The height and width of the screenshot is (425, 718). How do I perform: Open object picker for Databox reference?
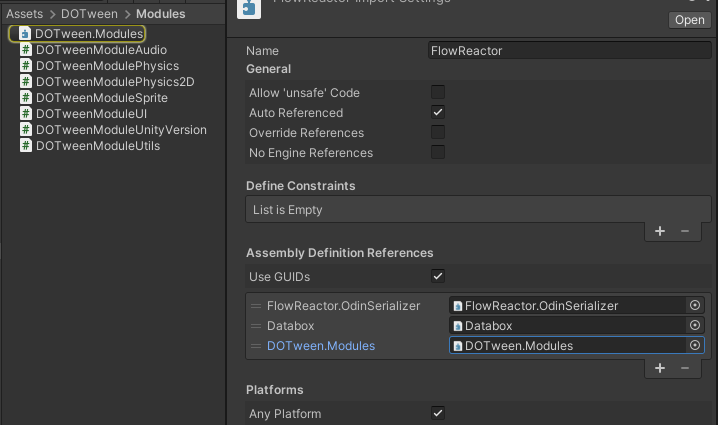[695, 326]
